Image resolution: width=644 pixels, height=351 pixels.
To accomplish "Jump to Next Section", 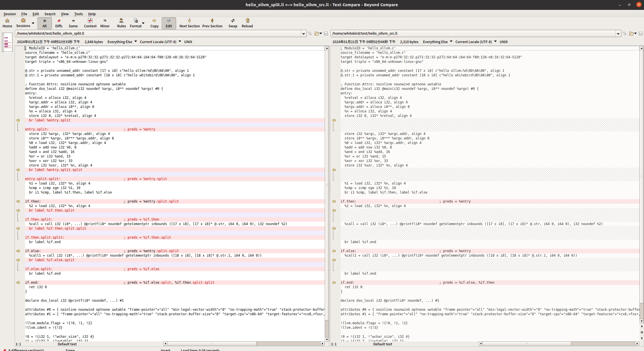I will pos(189,23).
